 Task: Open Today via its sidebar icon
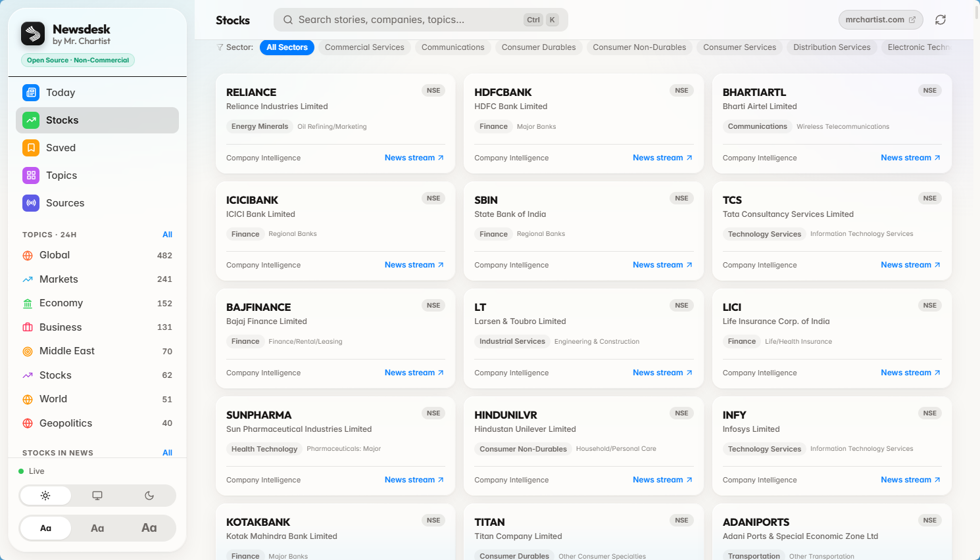31,93
